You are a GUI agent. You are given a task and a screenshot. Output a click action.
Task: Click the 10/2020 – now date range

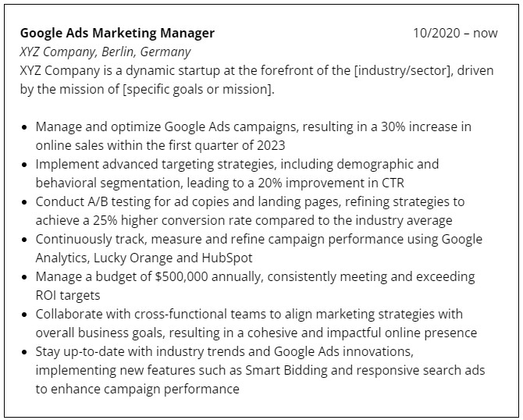click(x=455, y=33)
